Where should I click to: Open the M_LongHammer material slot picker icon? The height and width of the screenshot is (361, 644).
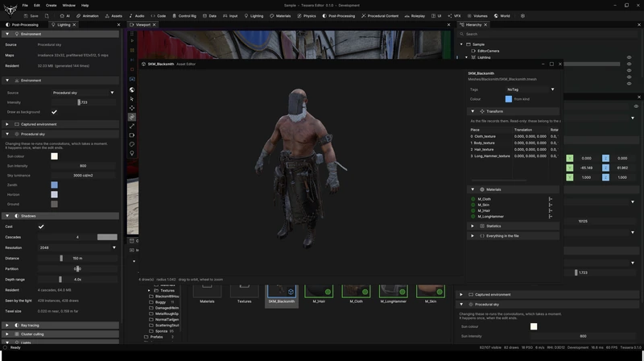(550, 216)
